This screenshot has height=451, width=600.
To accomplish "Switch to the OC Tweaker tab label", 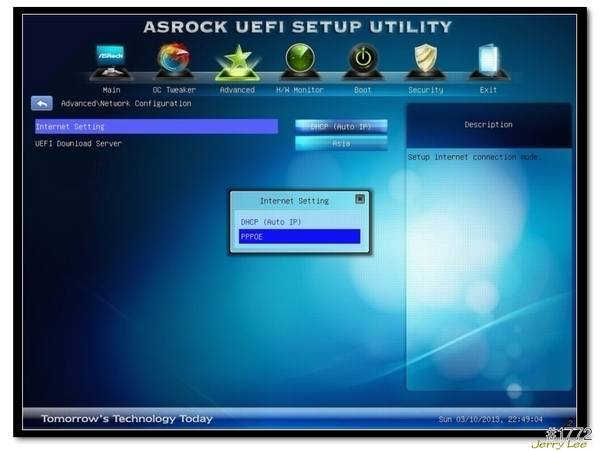I will coord(174,90).
